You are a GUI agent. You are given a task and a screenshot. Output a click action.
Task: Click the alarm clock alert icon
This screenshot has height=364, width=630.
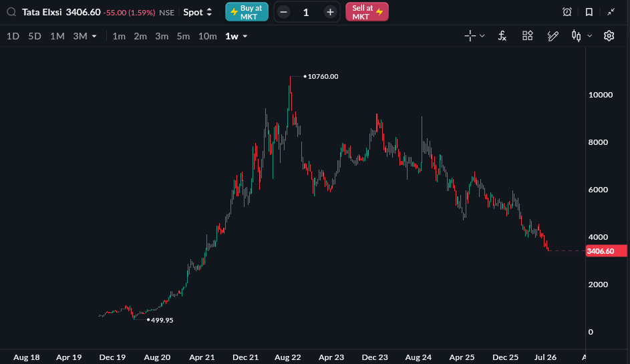[567, 12]
